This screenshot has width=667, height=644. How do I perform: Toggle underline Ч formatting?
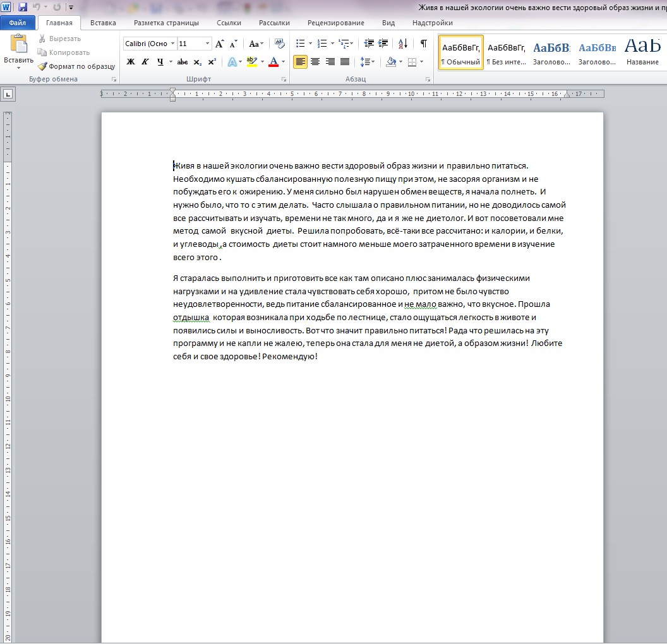tap(160, 62)
